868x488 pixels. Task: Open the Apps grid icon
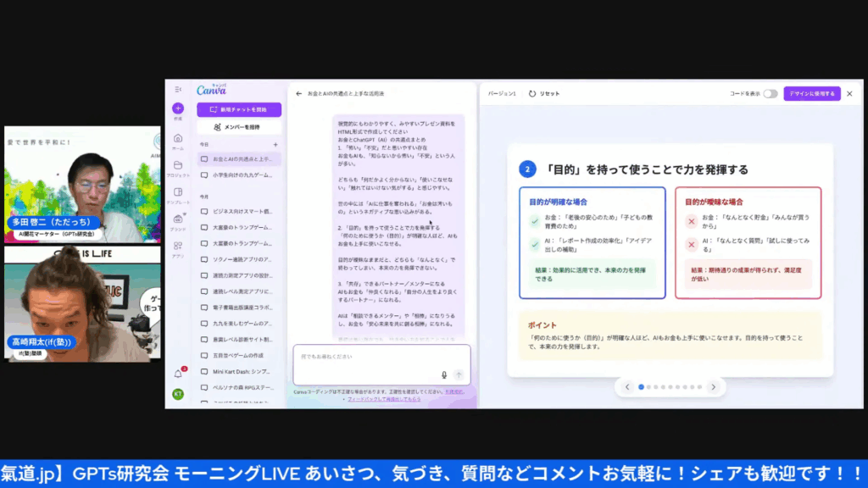pos(178,246)
